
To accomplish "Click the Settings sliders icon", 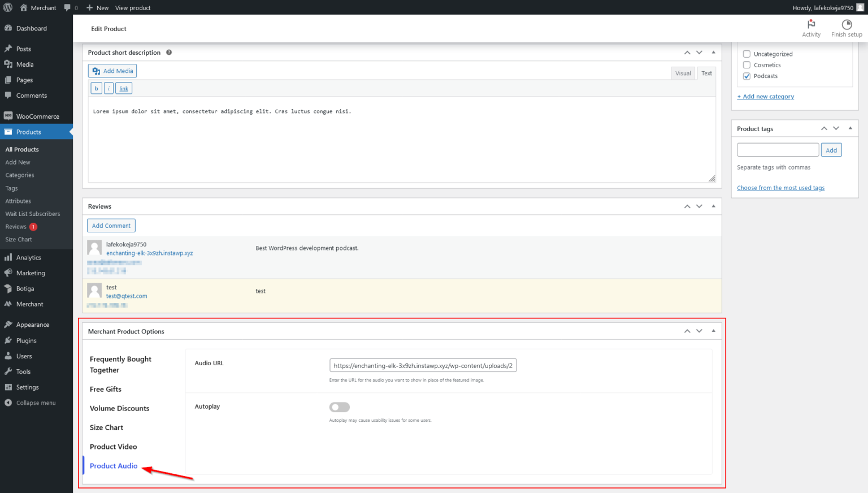I will click(8, 387).
